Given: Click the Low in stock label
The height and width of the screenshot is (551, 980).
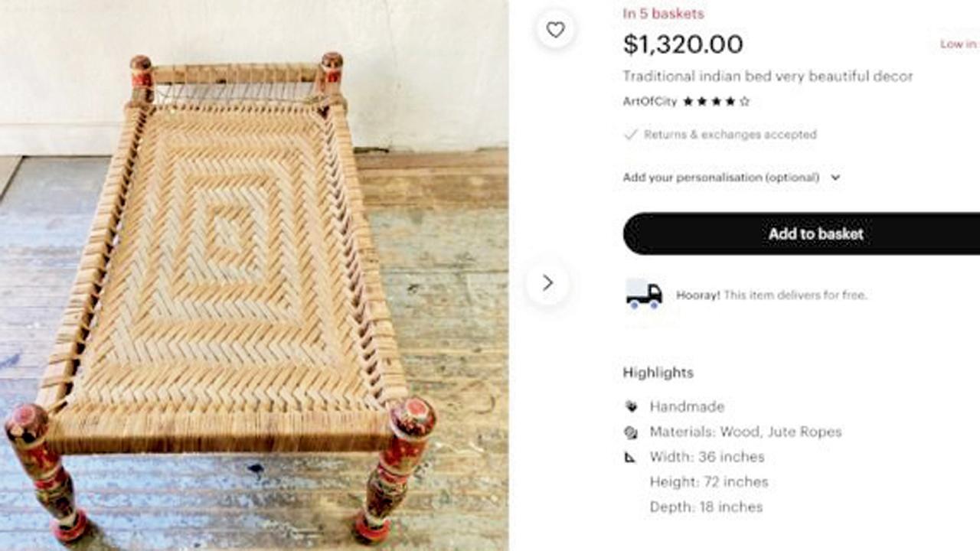Looking at the screenshot, I should click(959, 44).
